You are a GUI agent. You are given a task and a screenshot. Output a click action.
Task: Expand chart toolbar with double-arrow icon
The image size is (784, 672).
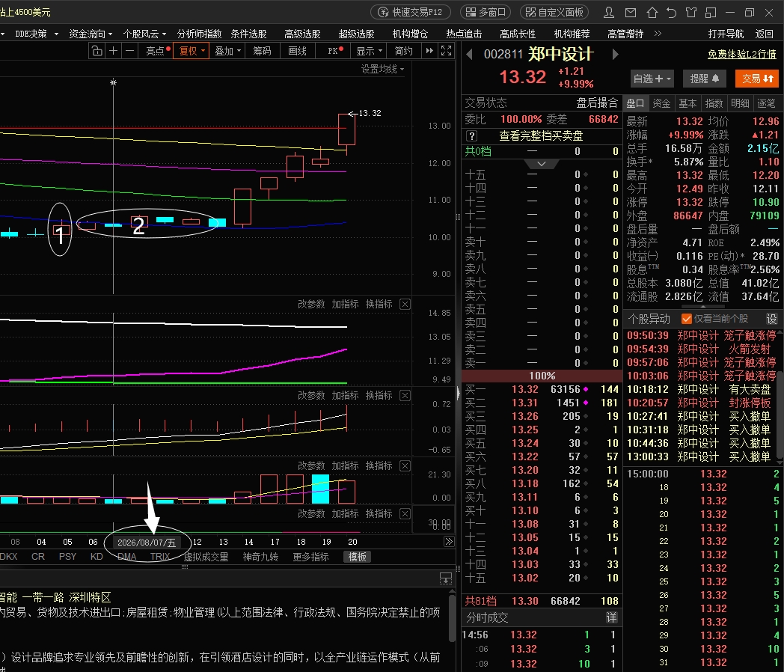pos(429,50)
